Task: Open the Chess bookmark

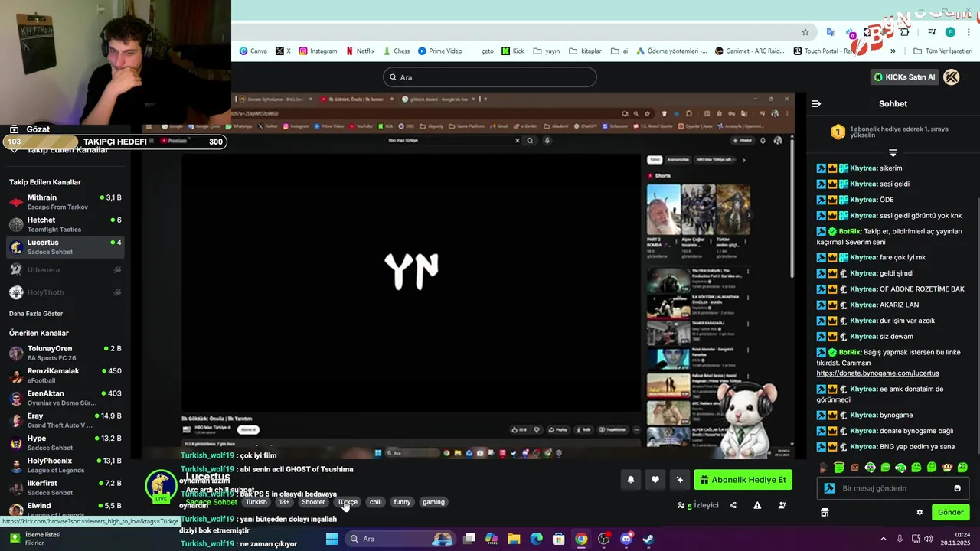Action: pos(396,51)
